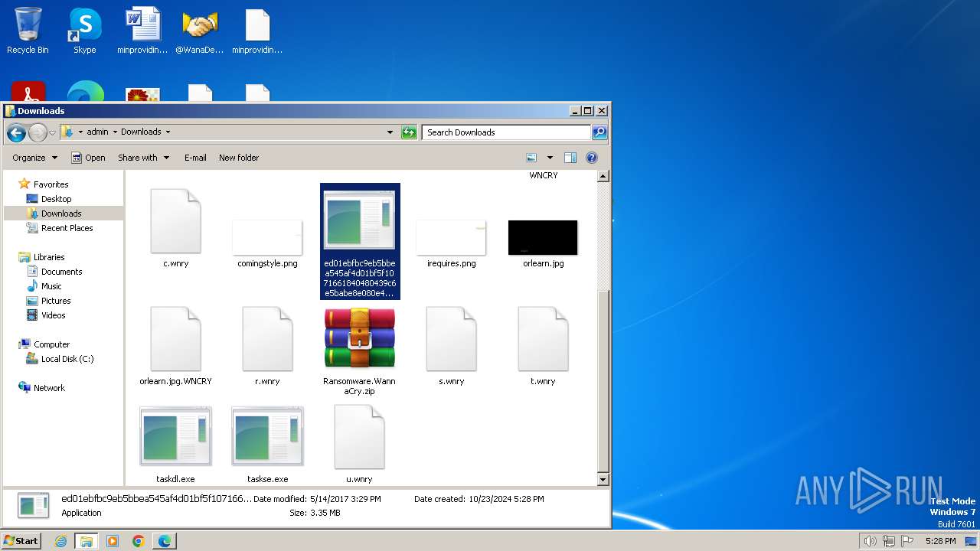This screenshot has width=980, height=551.
Task: Launch Internet Explorer from taskbar
Action: tap(60, 541)
